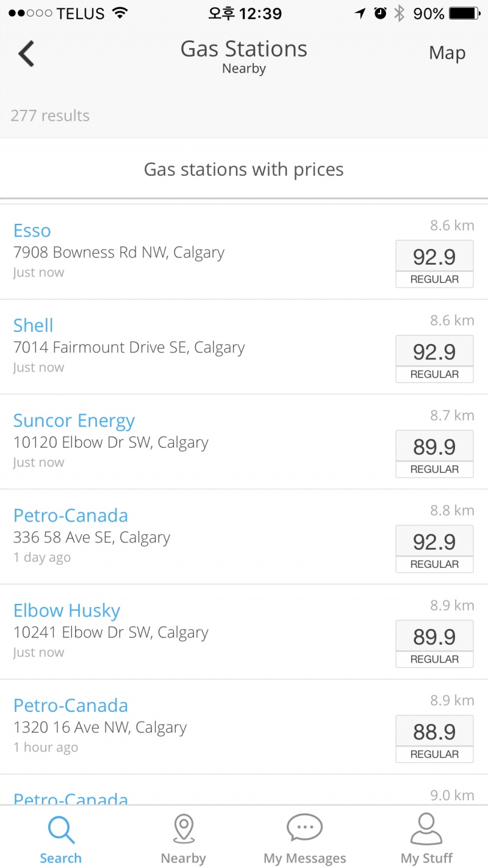
Task: Open Petro-Canada at 1320 16 Ave NW
Action: (x=71, y=706)
